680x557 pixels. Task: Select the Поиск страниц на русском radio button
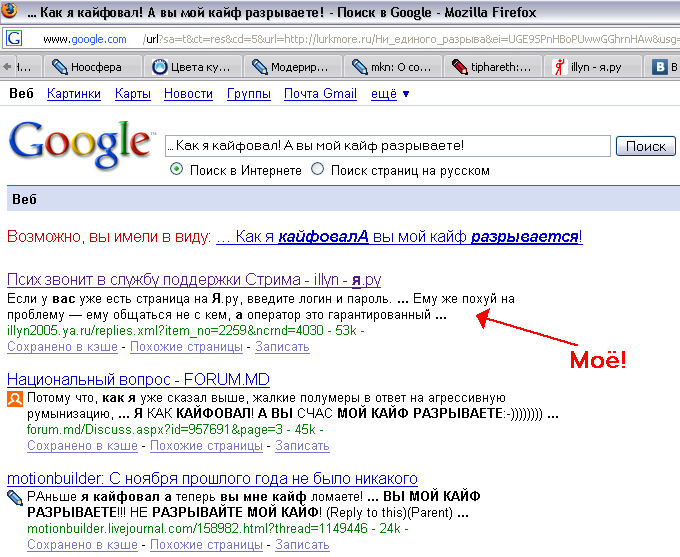click(x=317, y=169)
